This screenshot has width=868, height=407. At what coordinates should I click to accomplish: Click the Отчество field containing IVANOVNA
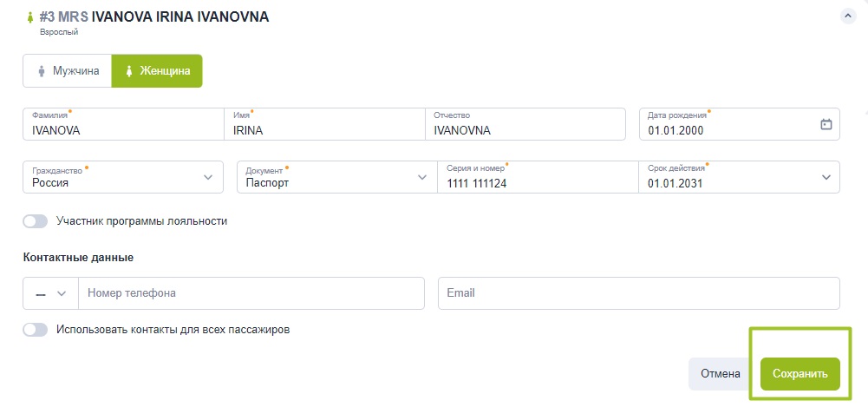pos(525,124)
